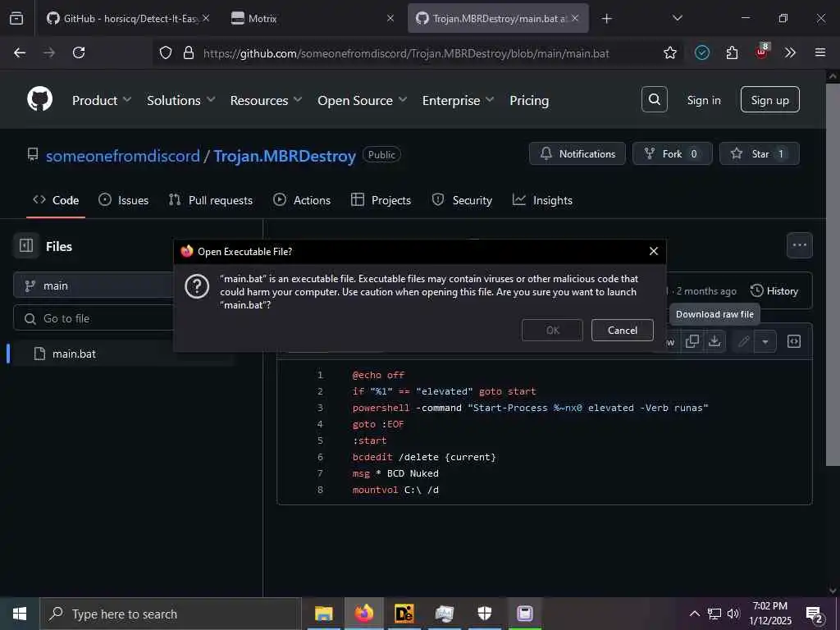Viewport: 840px width, 630px height.
Task: Click the site padlock icon
Action: [x=188, y=52]
